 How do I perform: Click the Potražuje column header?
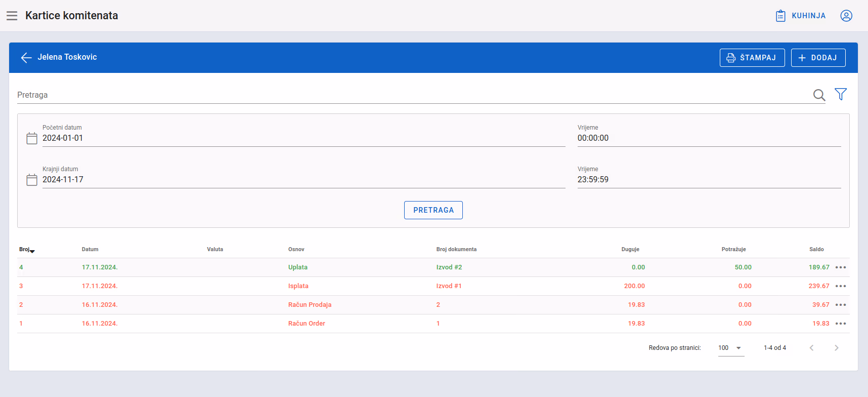point(733,250)
